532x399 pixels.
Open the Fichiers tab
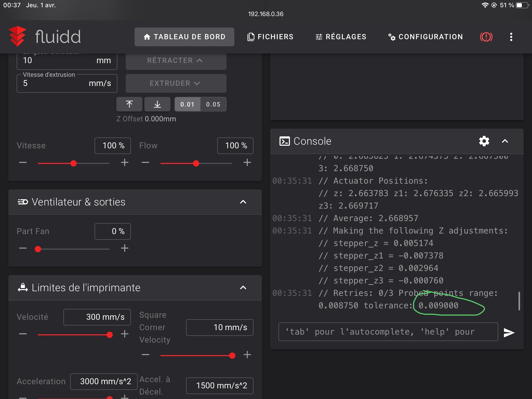point(270,37)
